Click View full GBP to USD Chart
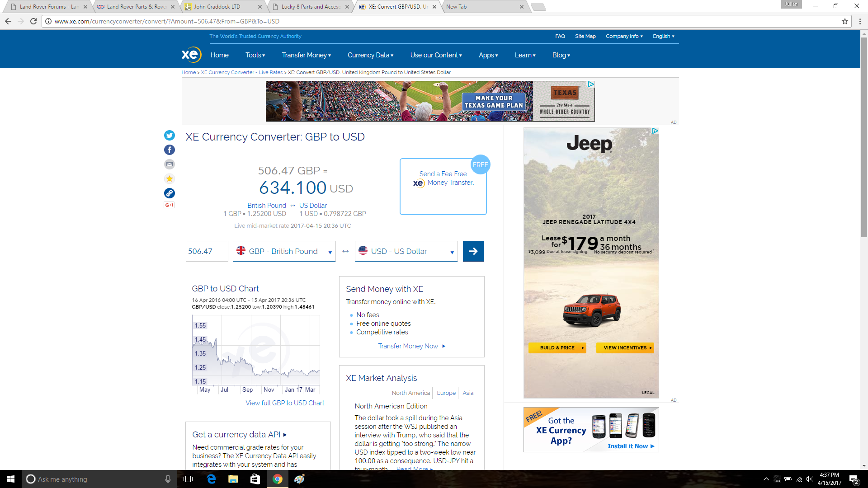 pyautogui.click(x=285, y=403)
